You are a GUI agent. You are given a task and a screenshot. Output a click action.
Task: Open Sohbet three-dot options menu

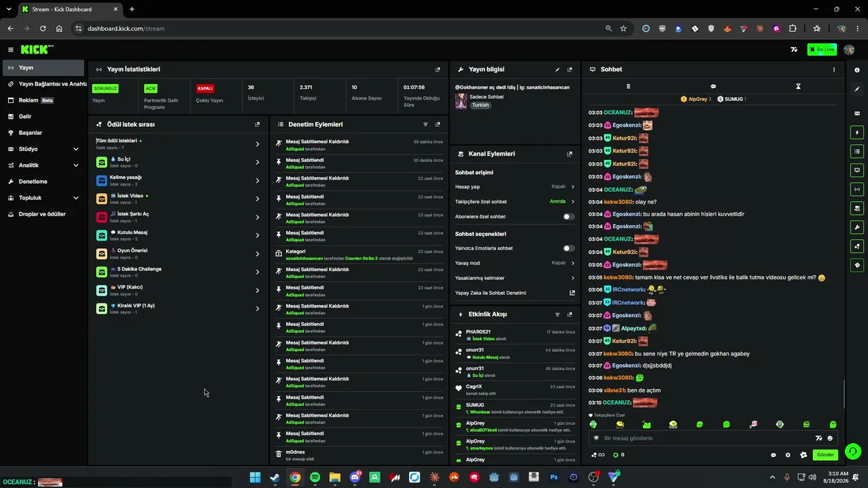834,69
